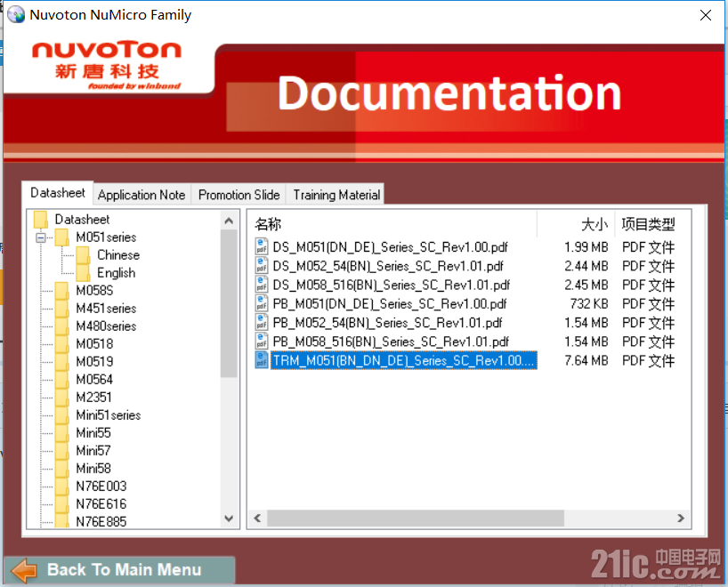Click the file list scroll left arrow
Viewport: 728px width, 587px height.
(x=258, y=518)
